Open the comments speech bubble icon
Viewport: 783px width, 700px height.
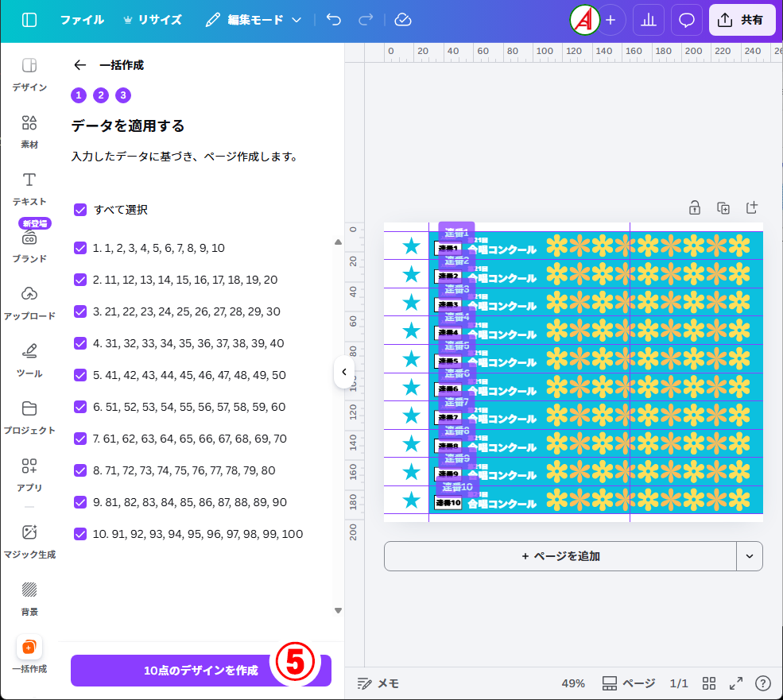687,20
